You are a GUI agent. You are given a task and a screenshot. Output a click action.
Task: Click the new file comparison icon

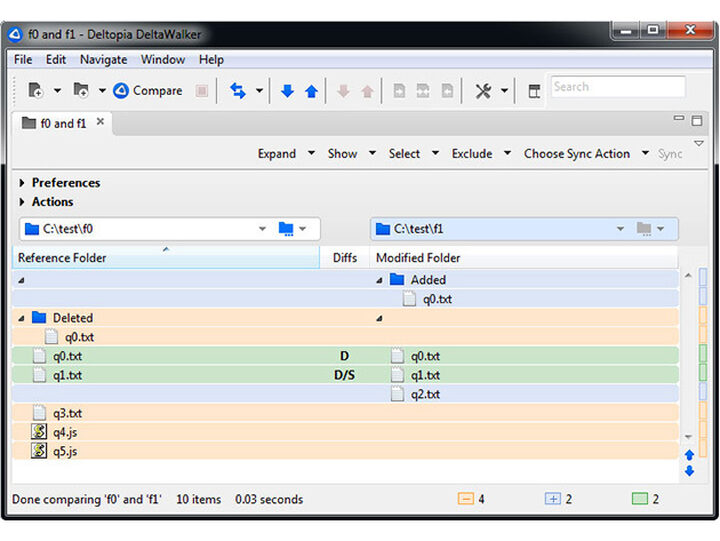(x=35, y=91)
